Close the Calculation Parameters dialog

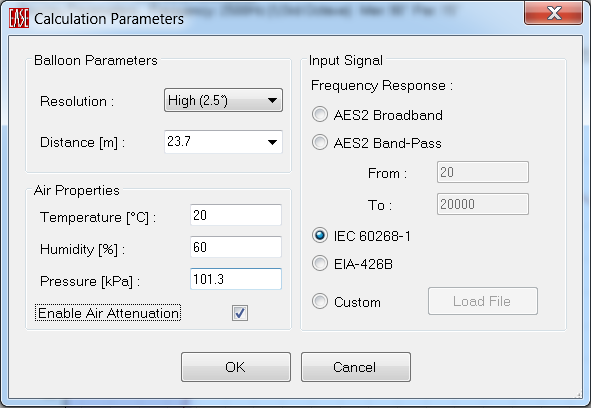pyautogui.click(x=553, y=13)
